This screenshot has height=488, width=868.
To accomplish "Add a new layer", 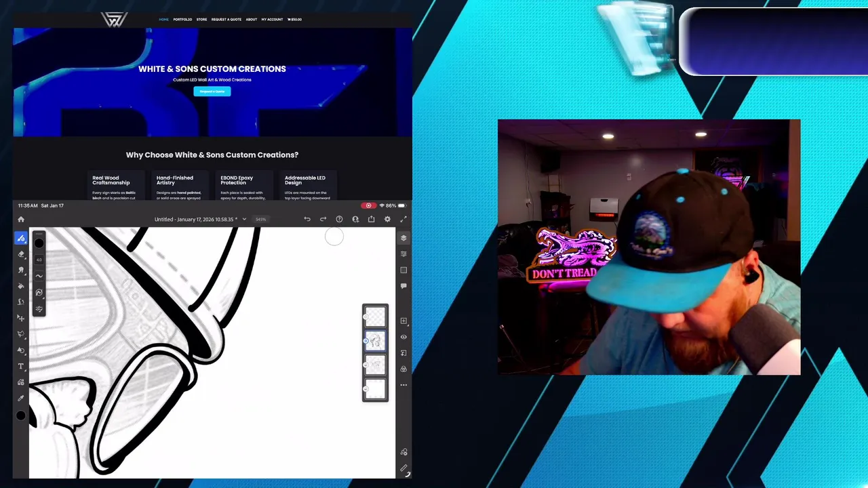I will click(403, 321).
